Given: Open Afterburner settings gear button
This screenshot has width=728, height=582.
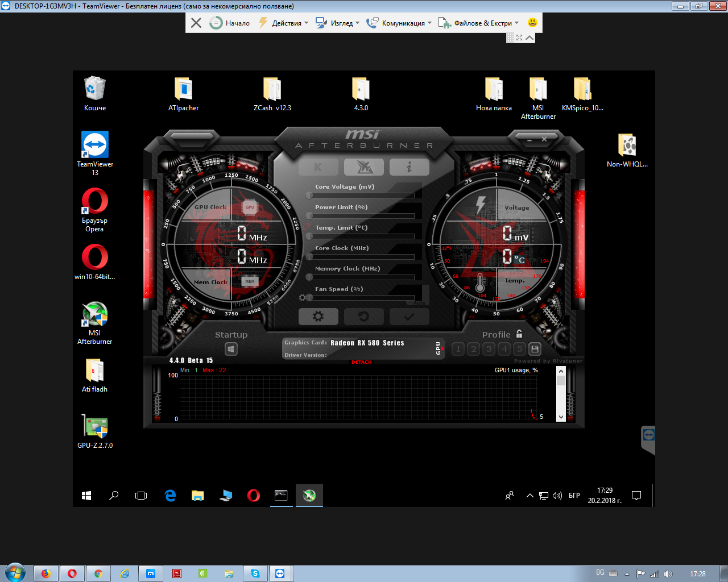Looking at the screenshot, I should [x=318, y=317].
